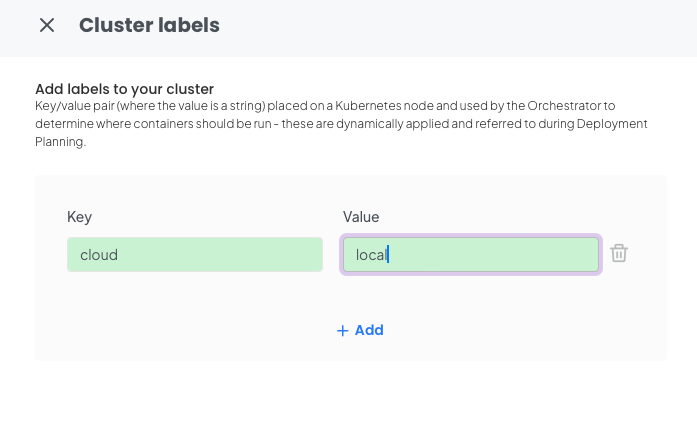Click the word Kubernetes in the description
This screenshot has height=435, width=697.
click(x=368, y=106)
